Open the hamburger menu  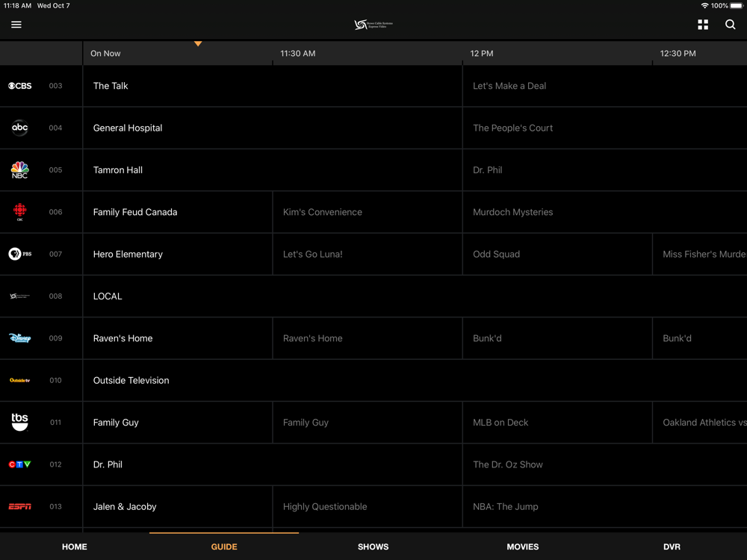pos(16,25)
